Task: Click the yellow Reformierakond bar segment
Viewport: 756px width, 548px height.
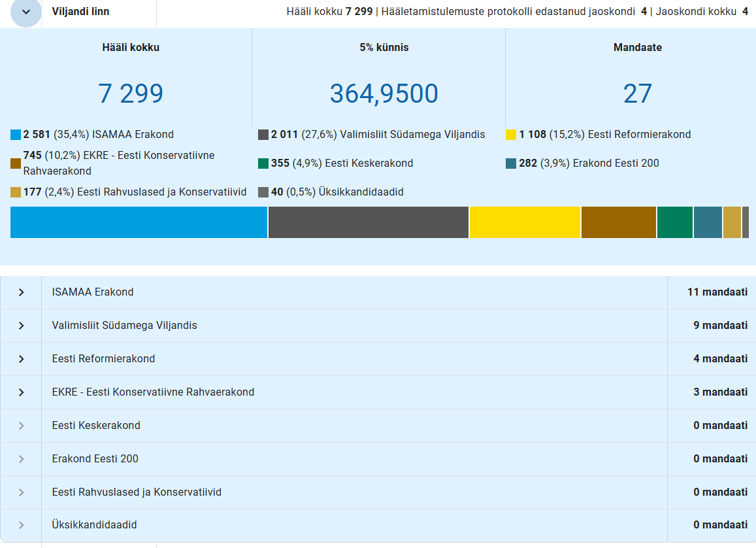Action: click(525, 222)
